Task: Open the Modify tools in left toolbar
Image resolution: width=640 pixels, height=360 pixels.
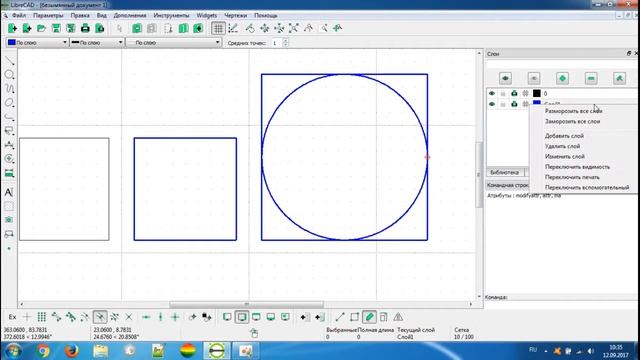Action: pyautogui.click(x=9, y=158)
